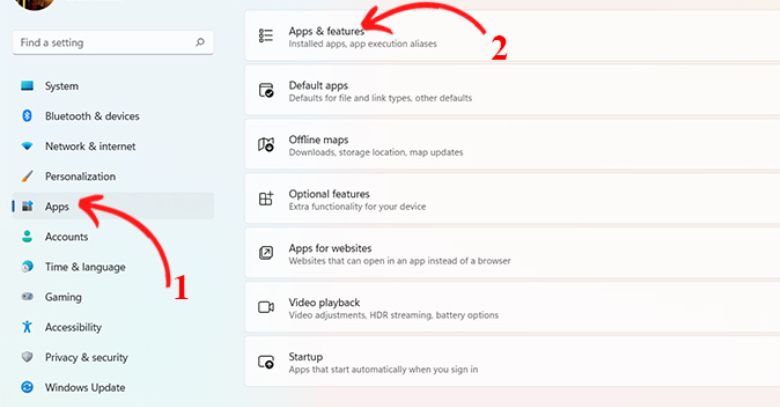Click the System monitor icon in sidebar
Screen dimensions: 780x407
[27, 86]
